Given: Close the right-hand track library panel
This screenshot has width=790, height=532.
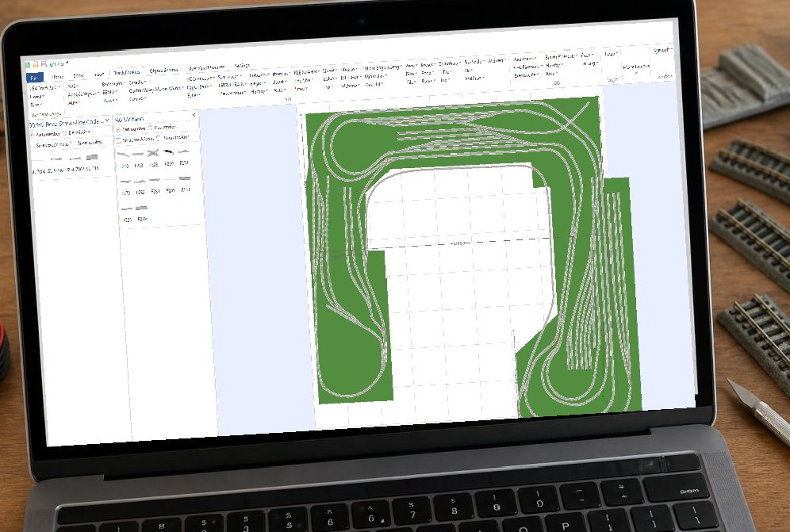Looking at the screenshot, I should [x=194, y=116].
